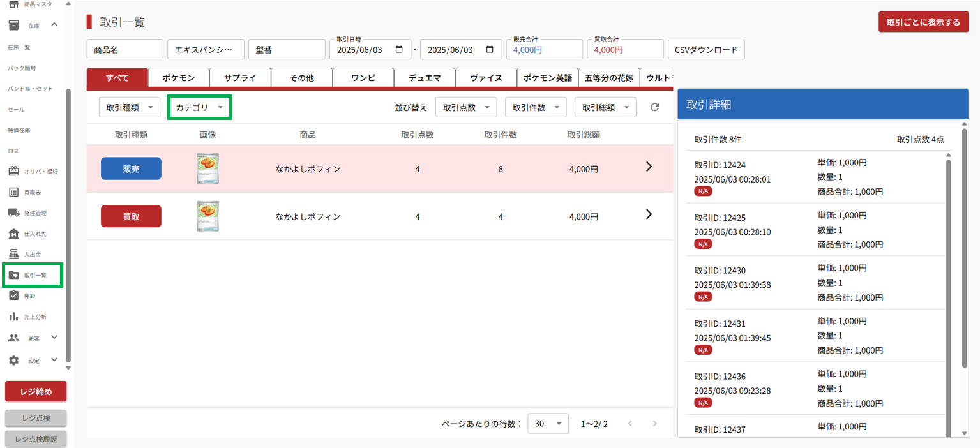Viewport: 980px width, 448px height.
Task: Open calendar picker of end date field
Action: 490,50
